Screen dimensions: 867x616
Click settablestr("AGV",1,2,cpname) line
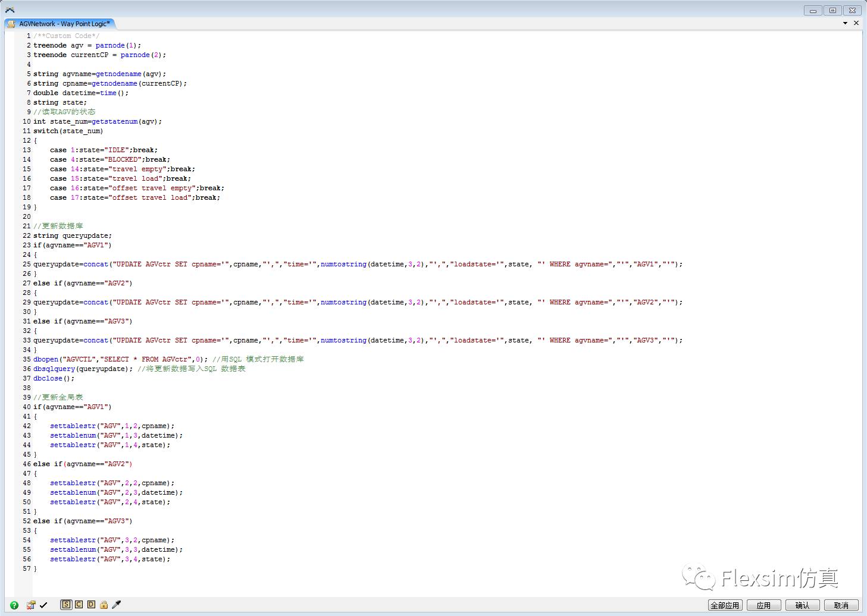pyautogui.click(x=112, y=426)
